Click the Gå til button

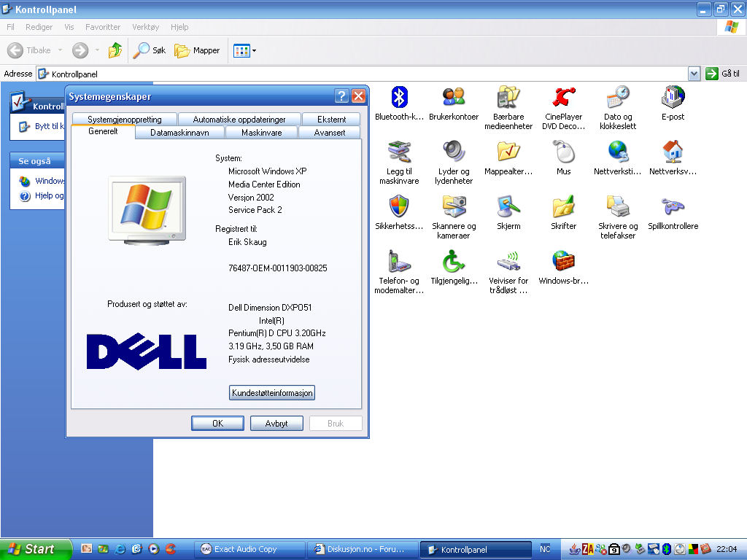coord(723,74)
